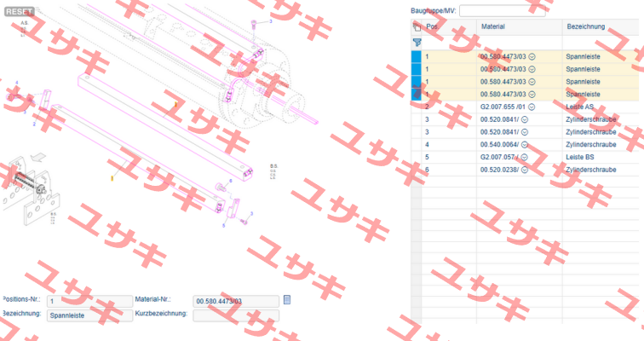Viewport: 644px width, 341px height.
Task: Expand the dropdown chevron beside G2.007.655 /01
Action: click(x=532, y=107)
